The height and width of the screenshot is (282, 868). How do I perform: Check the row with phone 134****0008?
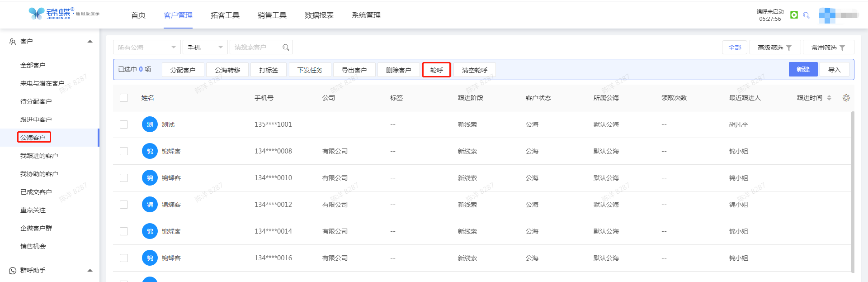(124, 151)
